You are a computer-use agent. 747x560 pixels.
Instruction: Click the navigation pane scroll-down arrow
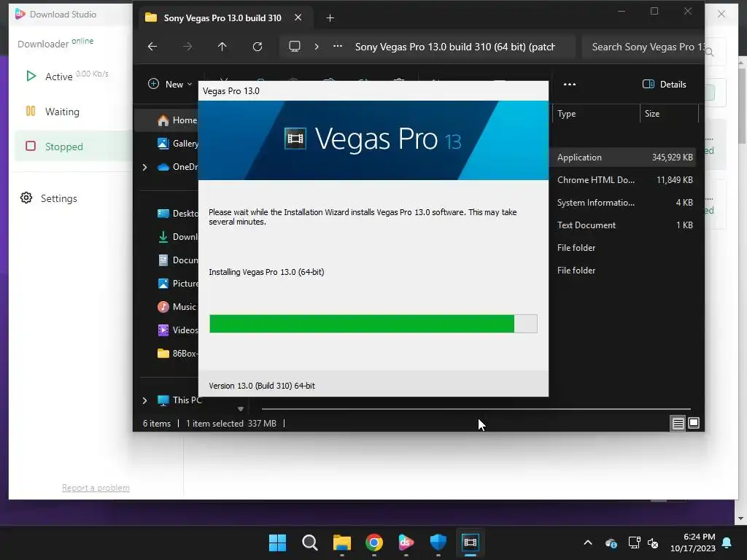point(241,408)
